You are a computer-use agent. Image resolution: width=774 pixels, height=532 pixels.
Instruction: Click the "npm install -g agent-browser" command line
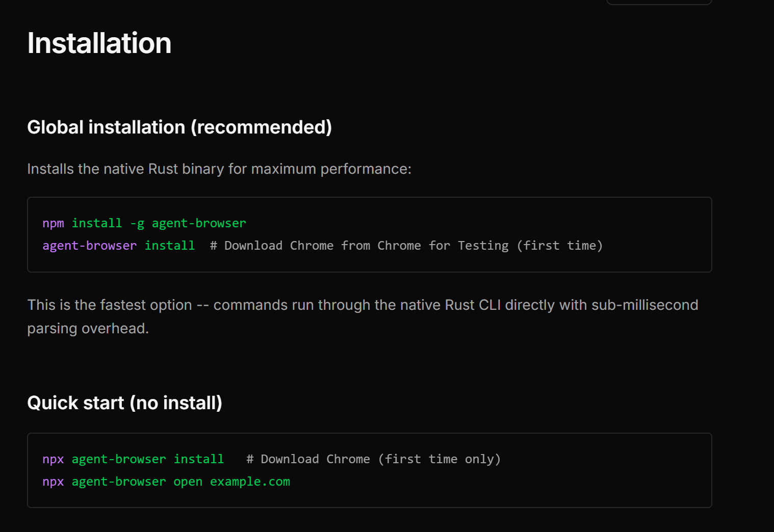click(x=144, y=223)
